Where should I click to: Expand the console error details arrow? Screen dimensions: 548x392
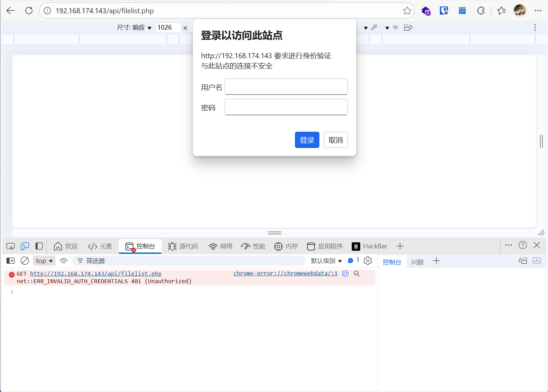click(x=12, y=292)
